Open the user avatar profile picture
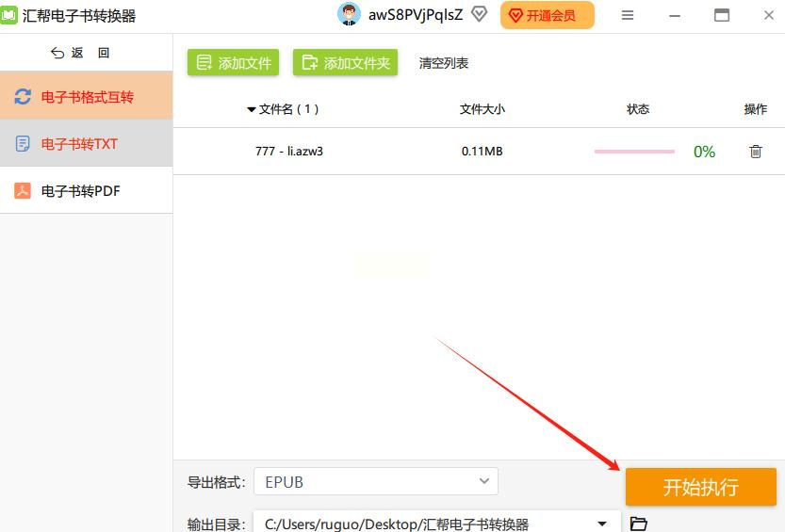This screenshot has width=785, height=532. pyautogui.click(x=349, y=14)
